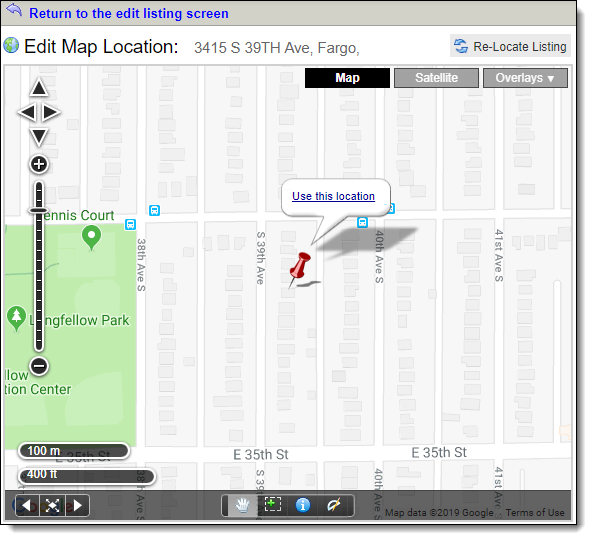Image resolution: width=592 pixels, height=540 pixels.
Task: Pan the map down with arrow
Action: click(39, 137)
